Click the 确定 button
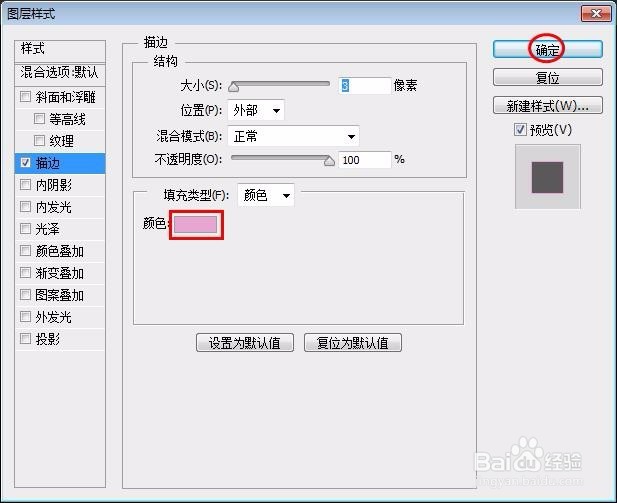This screenshot has height=503, width=617. click(548, 50)
